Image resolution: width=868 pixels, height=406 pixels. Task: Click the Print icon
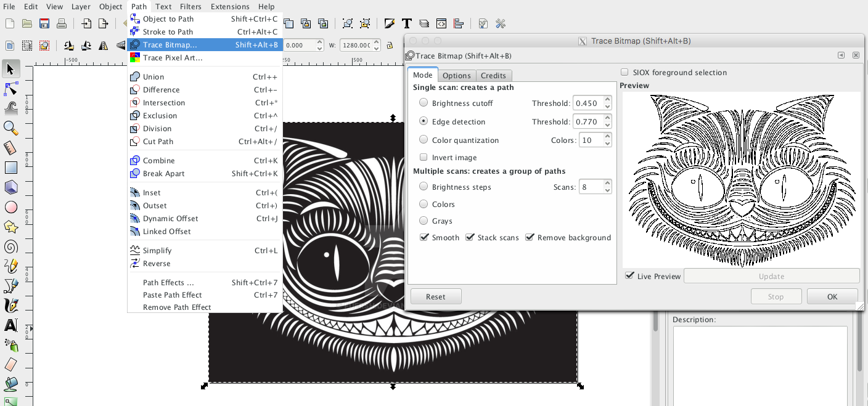tap(62, 23)
